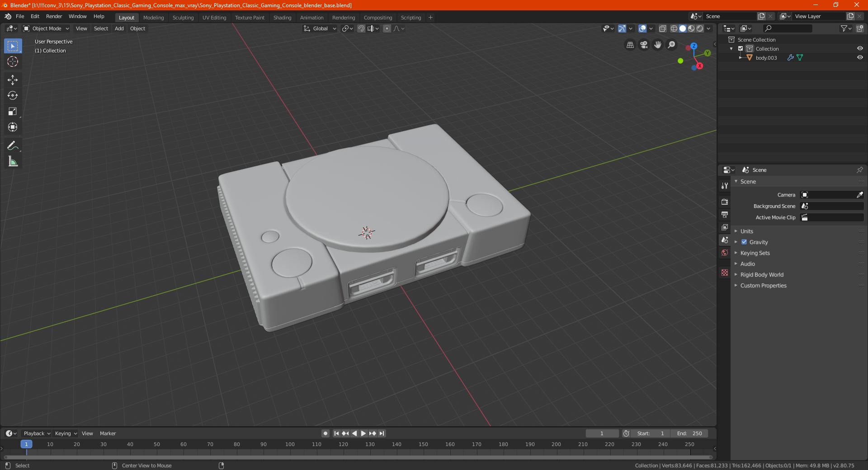Play the animation in reverse
Image resolution: width=868 pixels, height=470 pixels.
coord(354,433)
